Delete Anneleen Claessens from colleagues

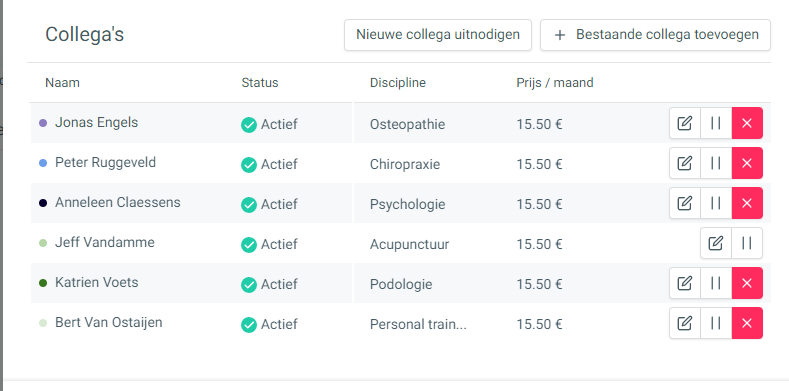(747, 203)
